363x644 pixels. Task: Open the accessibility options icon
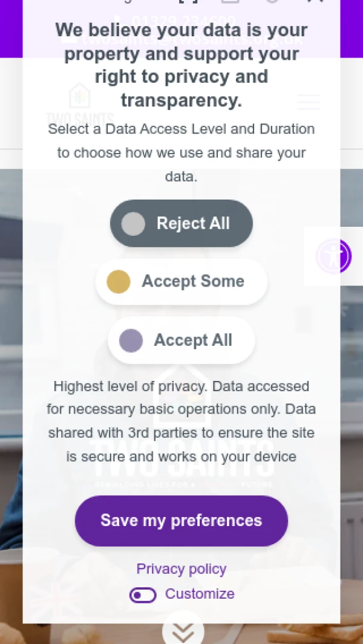click(333, 256)
